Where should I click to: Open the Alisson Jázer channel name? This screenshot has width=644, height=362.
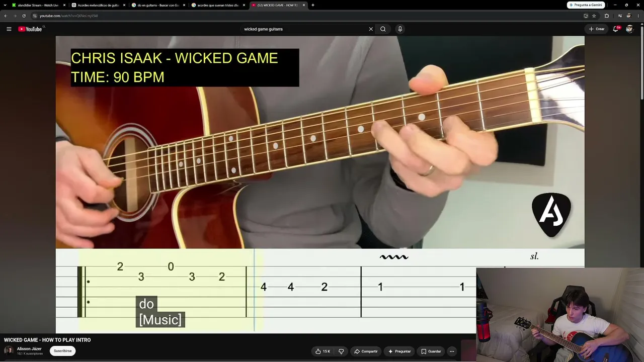click(29, 349)
